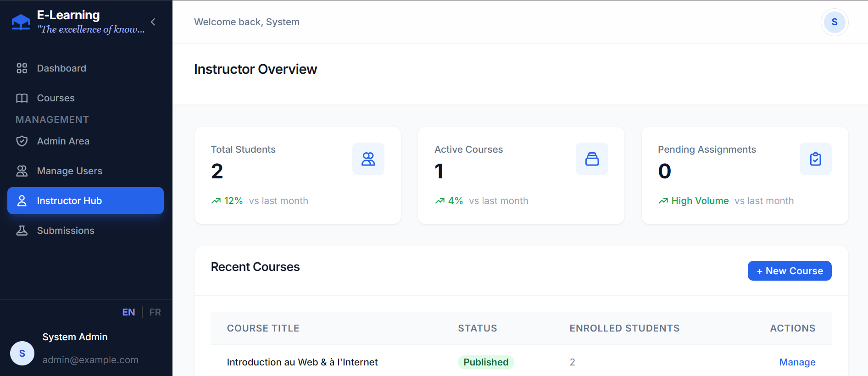Screen dimensions: 868x376
Task: Open the Introduction au Web course title
Action: tap(302, 362)
